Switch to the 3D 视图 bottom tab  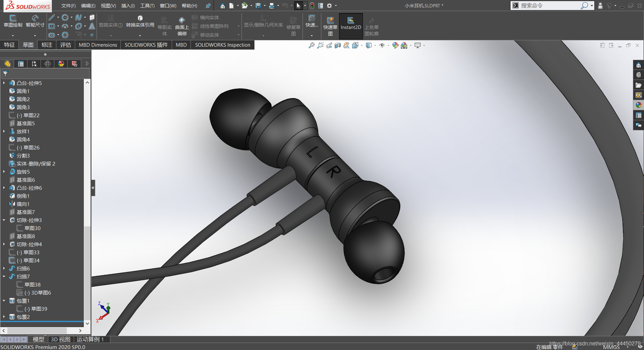[x=61, y=339]
